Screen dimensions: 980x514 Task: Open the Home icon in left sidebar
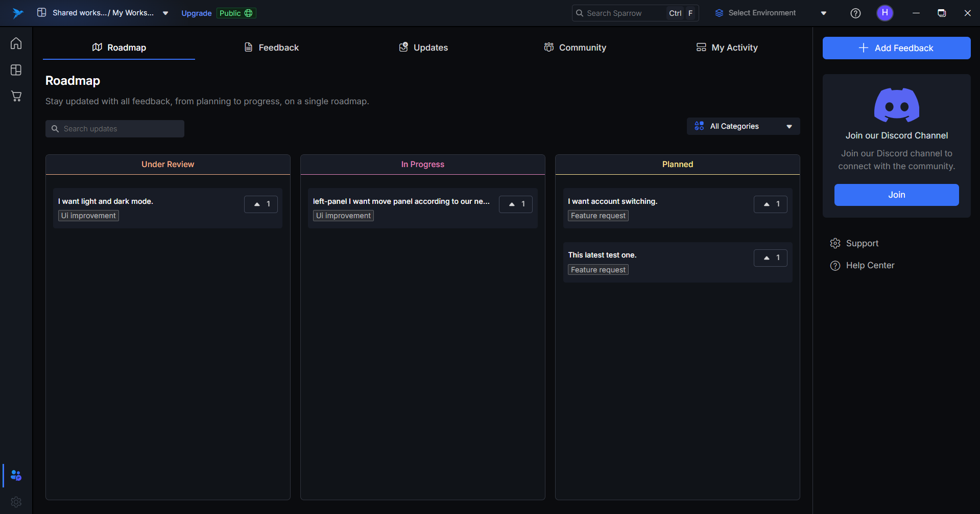(x=16, y=43)
